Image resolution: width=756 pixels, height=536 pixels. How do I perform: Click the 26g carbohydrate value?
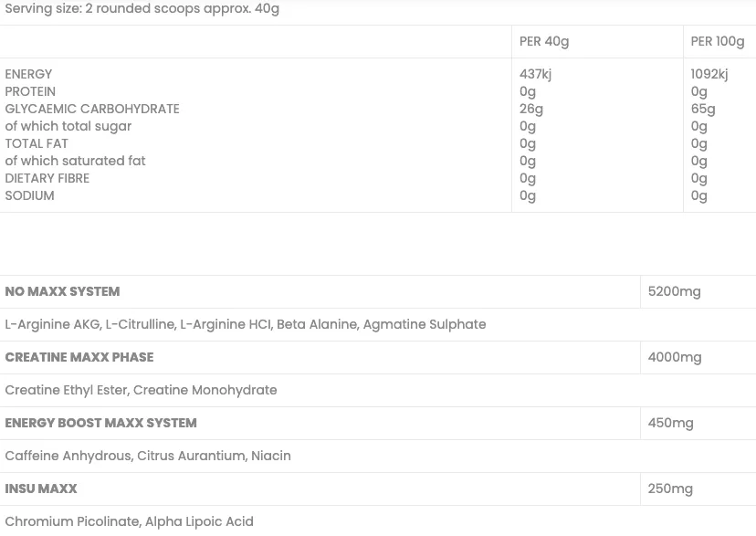point(531,109)
